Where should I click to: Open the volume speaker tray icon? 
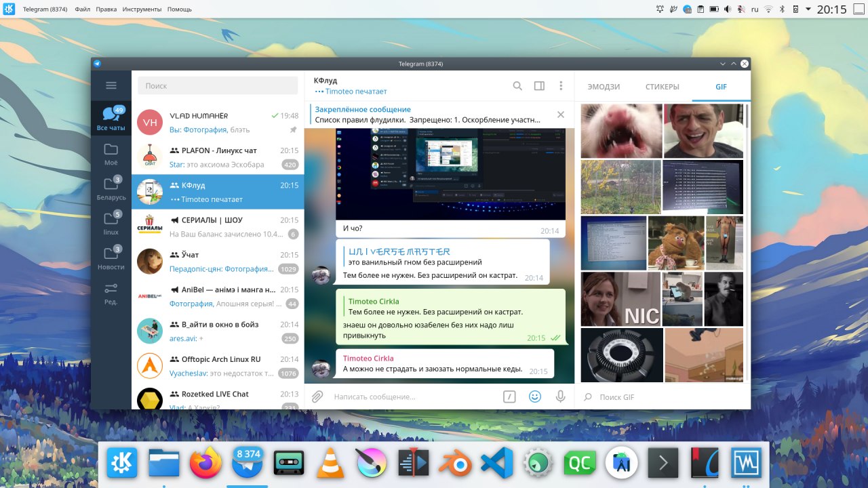(728, 9)
